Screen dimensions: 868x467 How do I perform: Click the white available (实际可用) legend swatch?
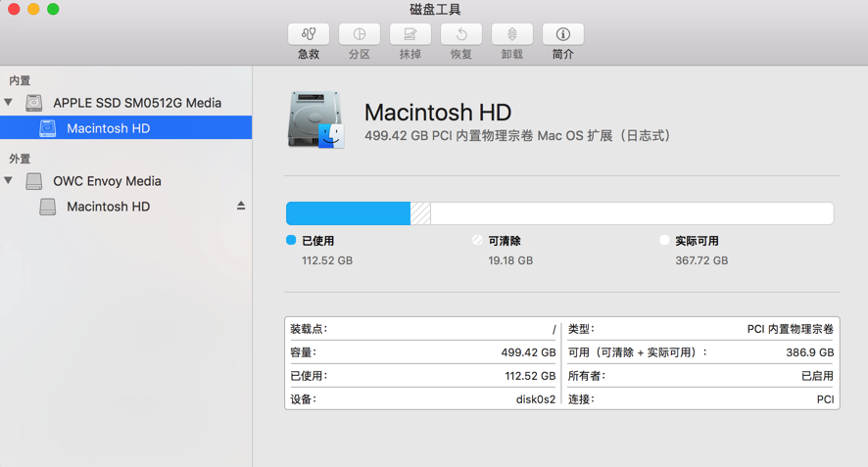[x=664, y=240]
